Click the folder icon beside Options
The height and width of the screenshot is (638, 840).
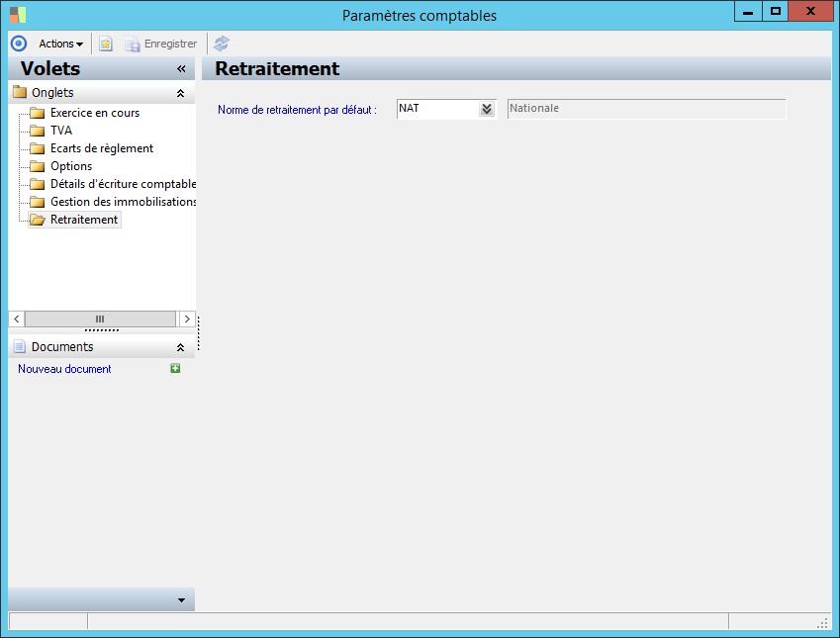click(37, 166)
